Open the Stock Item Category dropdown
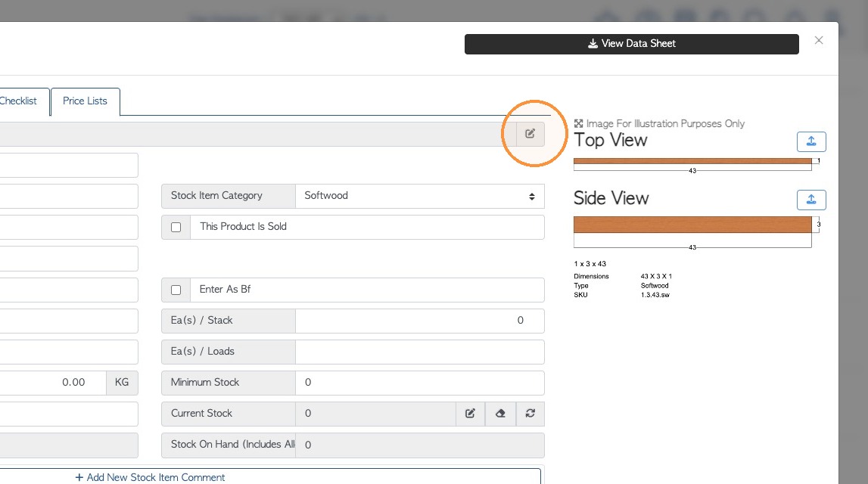The image size is (868, 484). tap(419, 196)
